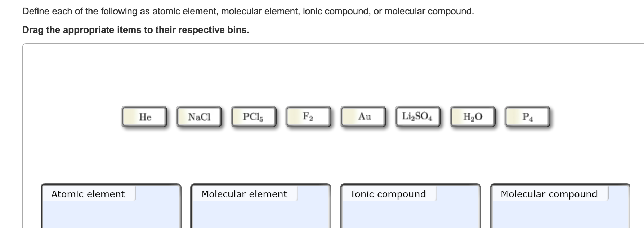This screenshot has width=644, height=228.
Task: Click the Molecular element label
Action: point(244,194)
